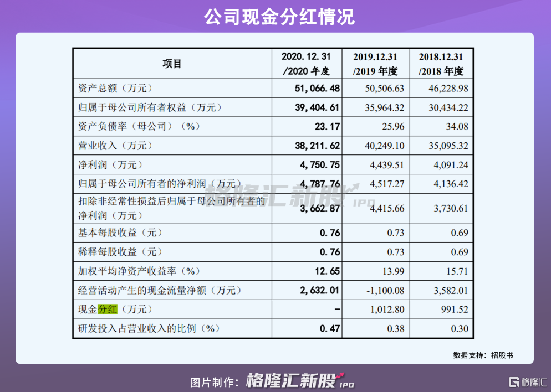This screenshot has height=392, width=551.
Task: Click the value 4,750.75
Action: point(320,165)
